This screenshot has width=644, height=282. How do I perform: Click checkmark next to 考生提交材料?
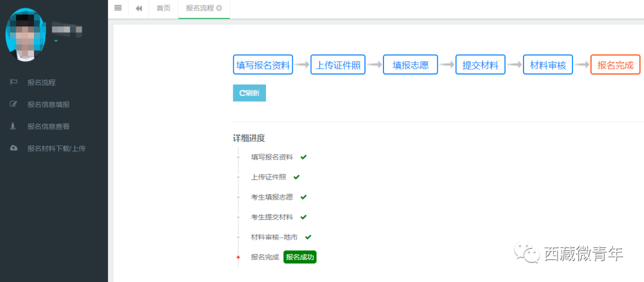[304, 217]
